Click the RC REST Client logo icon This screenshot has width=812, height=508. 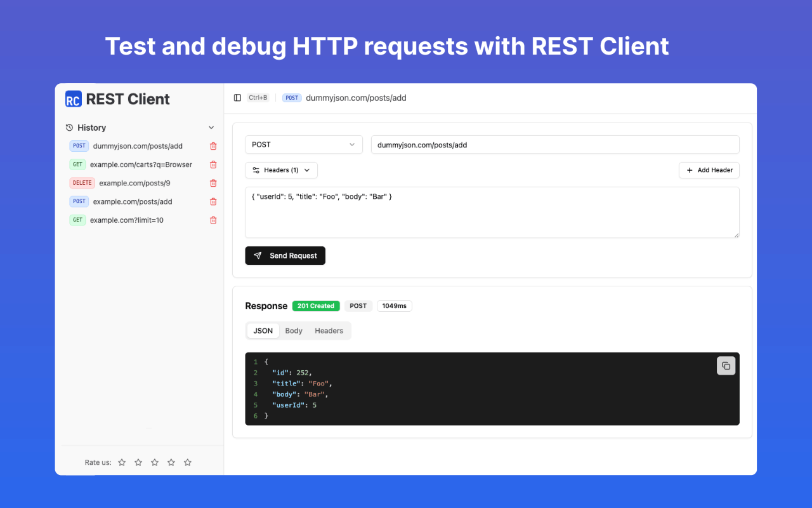74,99
